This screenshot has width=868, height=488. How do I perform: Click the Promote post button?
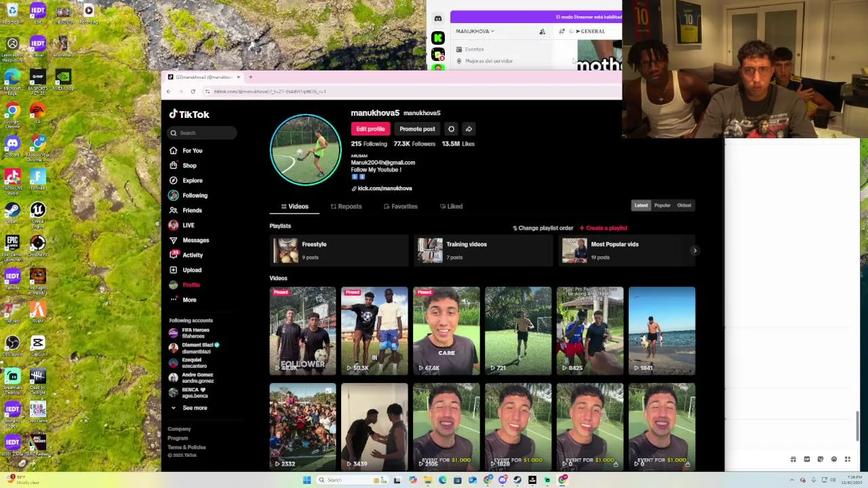(x=417, y=129)
